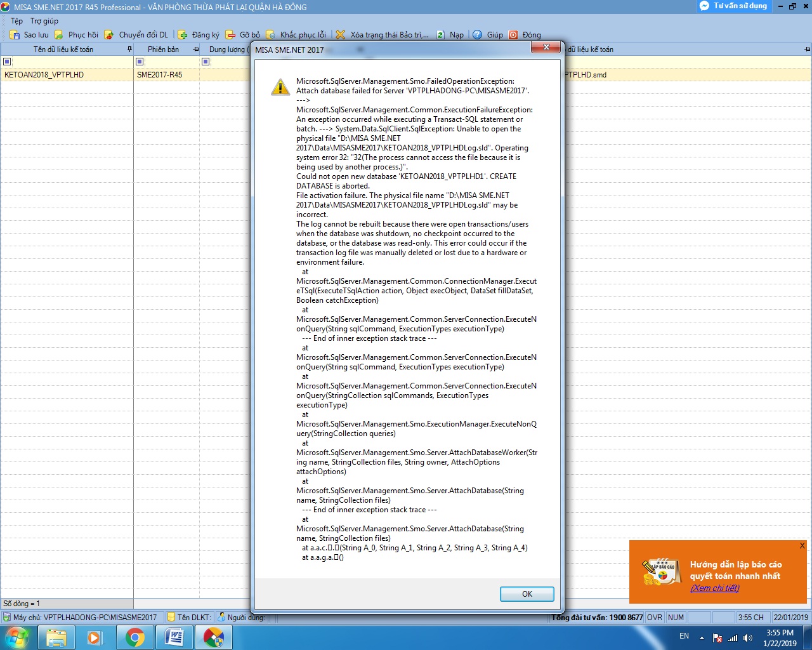Show hidden tray icons arrow

pyautogui.click(x=702, y=638)
